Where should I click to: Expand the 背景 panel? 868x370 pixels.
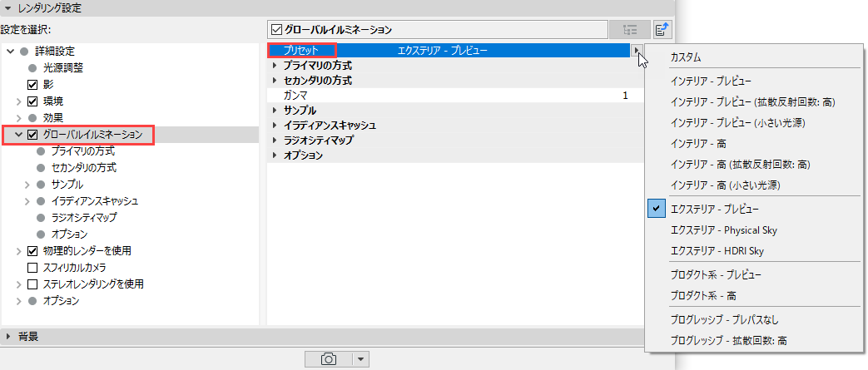7,336
